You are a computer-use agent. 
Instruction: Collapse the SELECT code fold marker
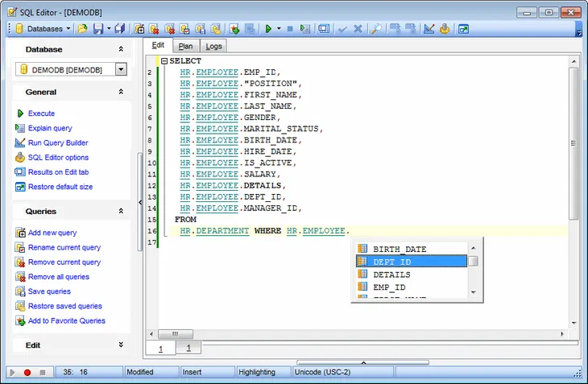point(164,60)
